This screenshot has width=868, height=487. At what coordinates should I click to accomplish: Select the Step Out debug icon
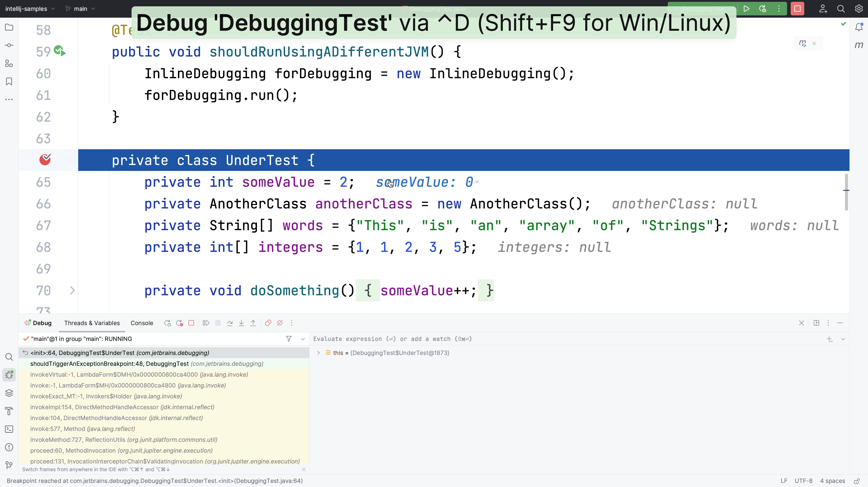253,323
